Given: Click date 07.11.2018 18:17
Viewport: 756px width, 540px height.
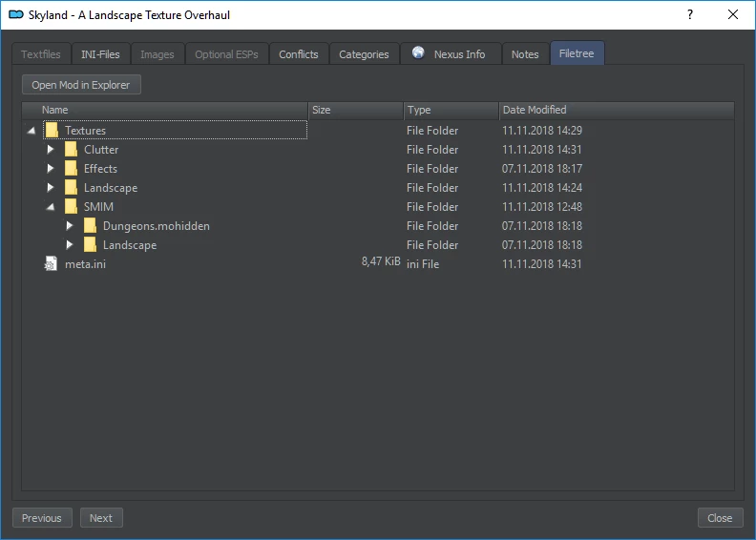Looking at the screenshot, I should click(542, 168).
